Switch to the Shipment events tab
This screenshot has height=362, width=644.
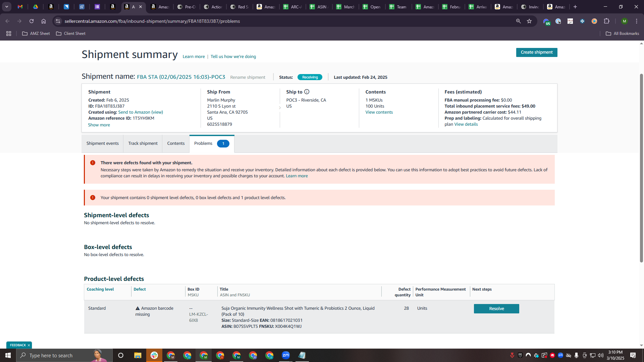click(102, 143)
